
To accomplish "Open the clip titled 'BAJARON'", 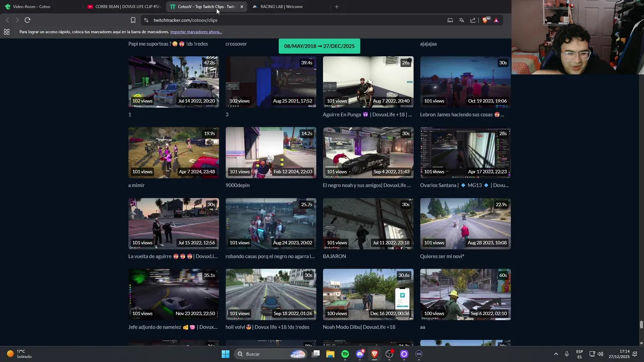I will (335, 256).
